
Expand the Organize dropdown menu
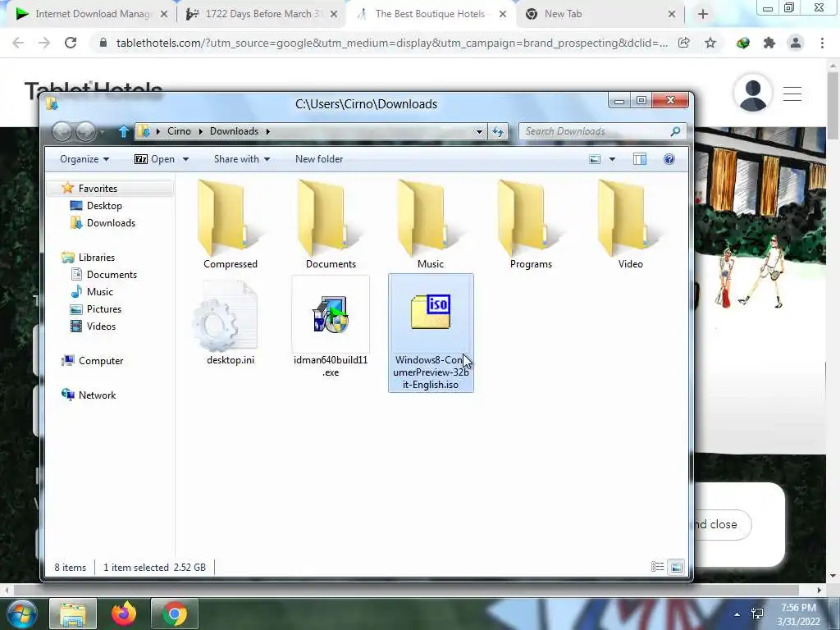pos(84,159)
